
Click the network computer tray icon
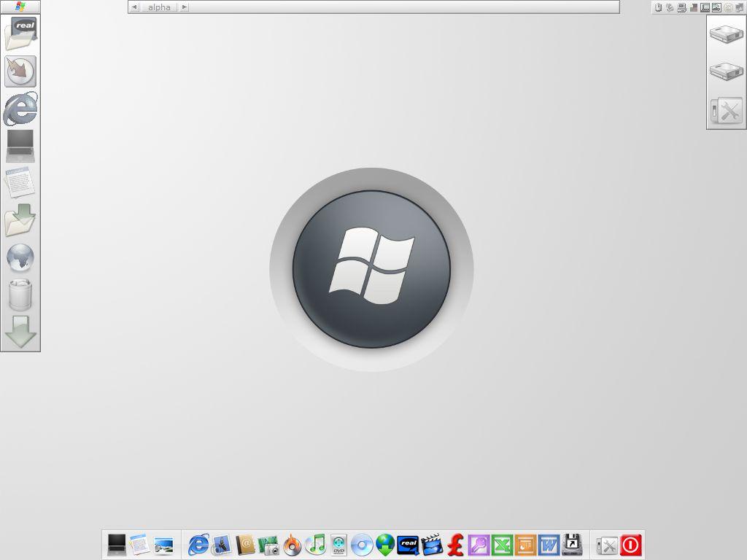point(682,7)
